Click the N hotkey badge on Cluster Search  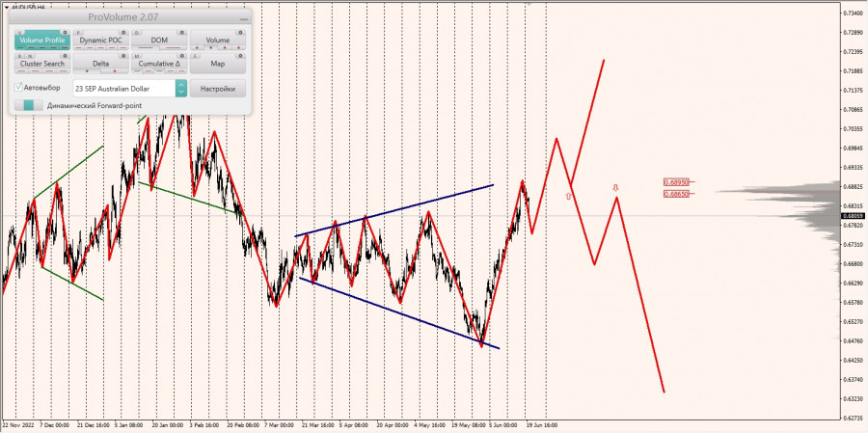pyautogui.click(x=30, y=56)
